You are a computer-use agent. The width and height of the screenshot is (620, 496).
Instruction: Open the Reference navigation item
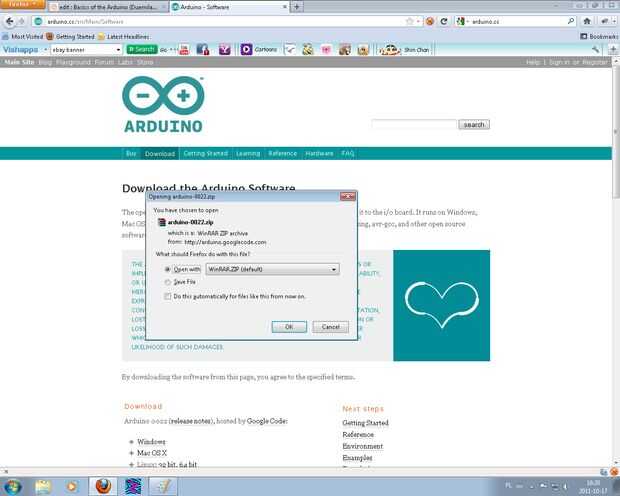pyautogui.click(x=282, y=153)
